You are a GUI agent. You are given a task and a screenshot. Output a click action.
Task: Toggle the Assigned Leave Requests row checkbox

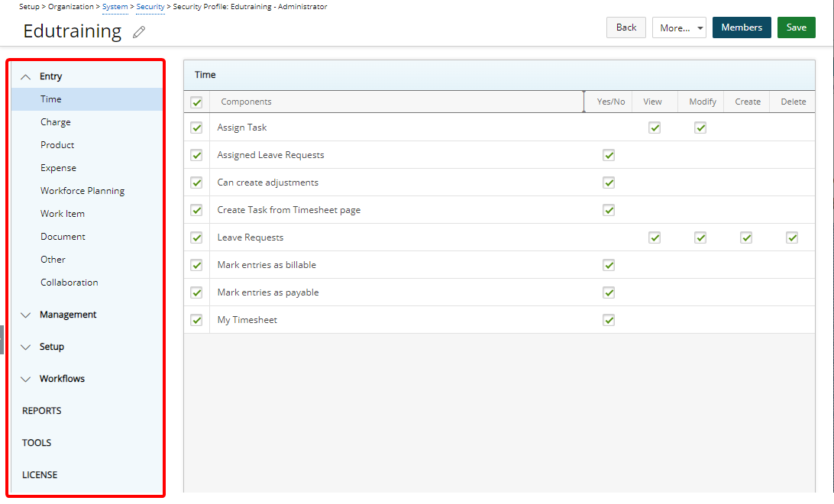[x=197, y=155]
